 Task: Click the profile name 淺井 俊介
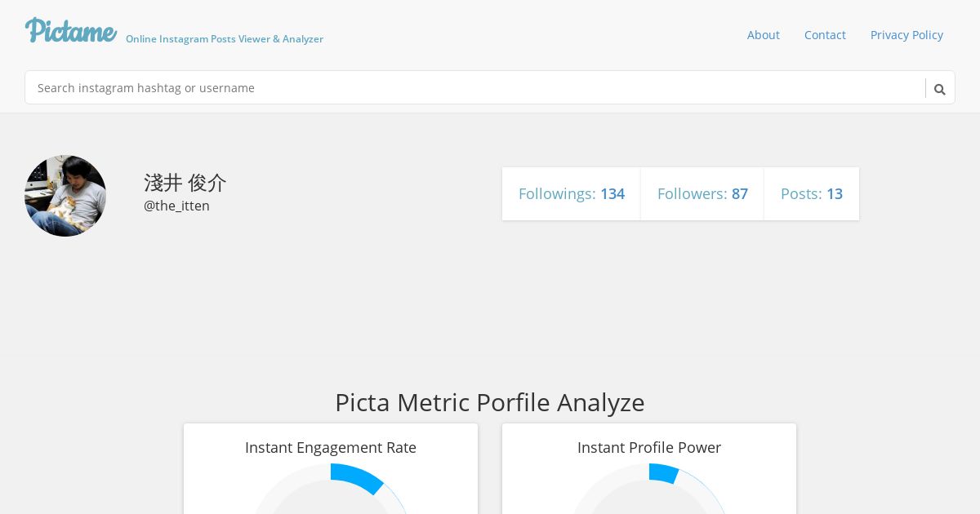point(185,182)
